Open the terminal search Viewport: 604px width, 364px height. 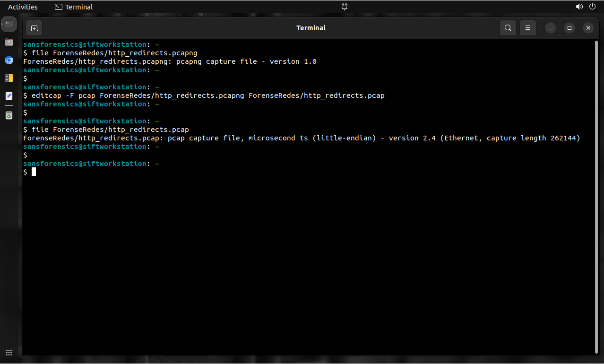pos(508,27)
